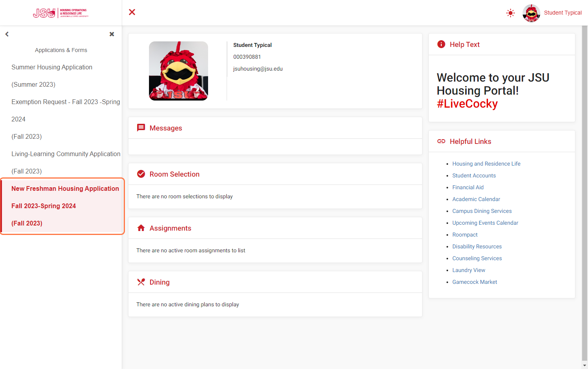Open the user avatar in top bar
The image size is (588, 369).
531,13
